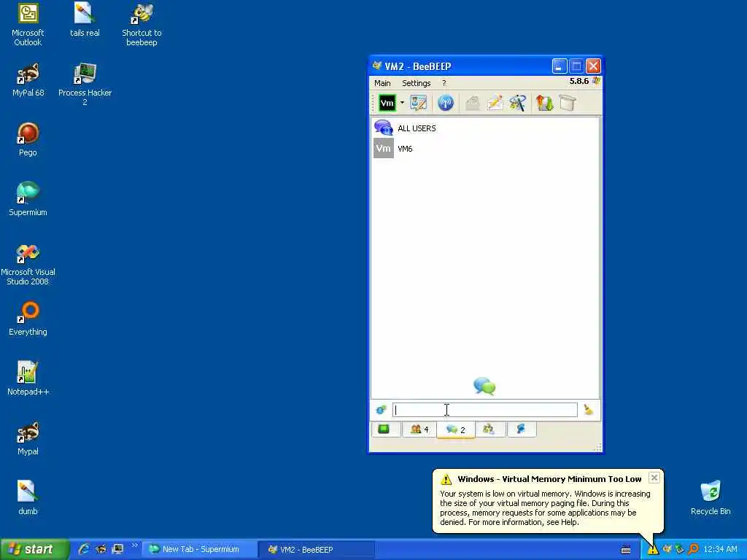The height and width of the screenshot is (560, 747).
Task: Switch to VM2 - BeeBEEP taskbar button
Action: point(316,550)
